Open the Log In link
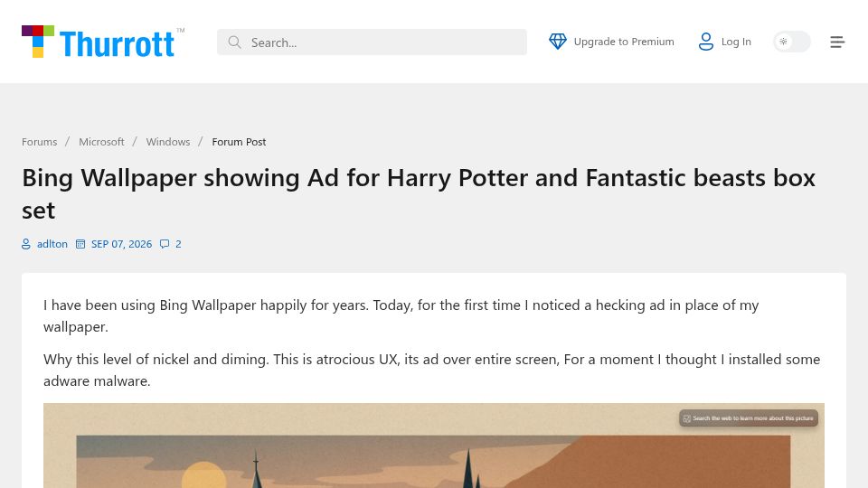Viewport: 868px width, 488px height. point(736,42)
